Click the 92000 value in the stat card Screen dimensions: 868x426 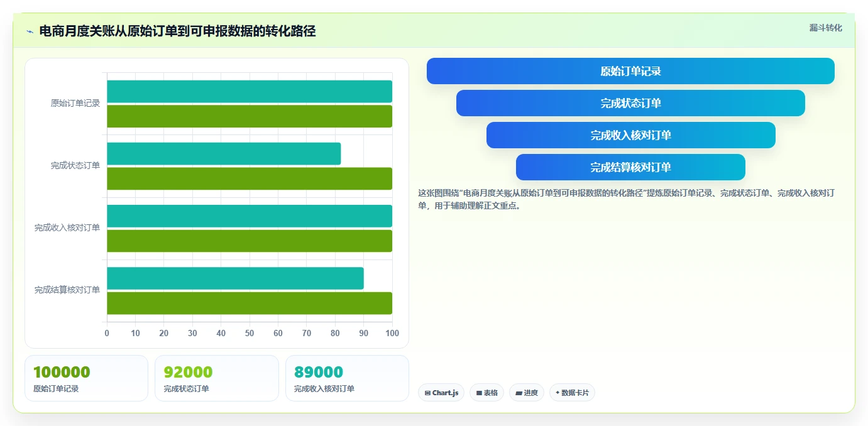(188, 372)
